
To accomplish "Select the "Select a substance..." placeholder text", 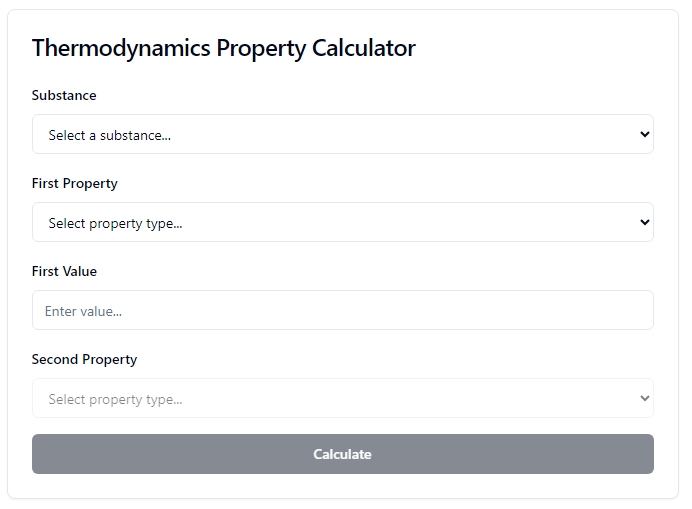I will point(109,135).
